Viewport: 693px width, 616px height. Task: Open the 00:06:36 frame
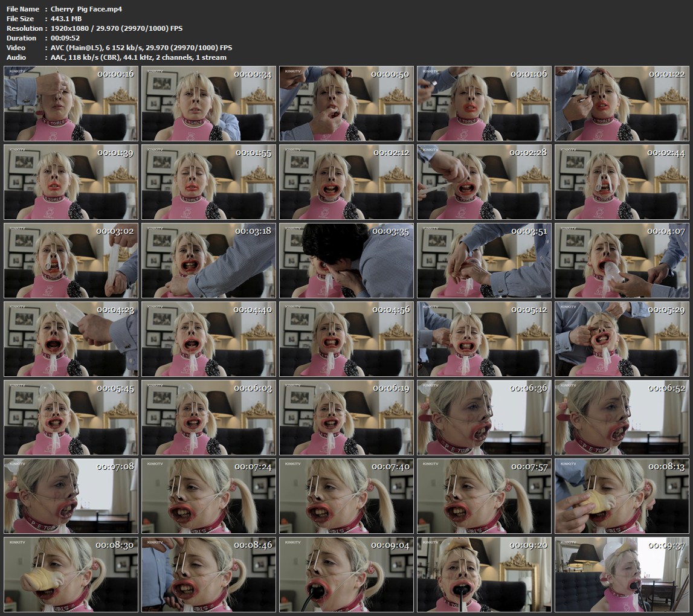(484, 417)
